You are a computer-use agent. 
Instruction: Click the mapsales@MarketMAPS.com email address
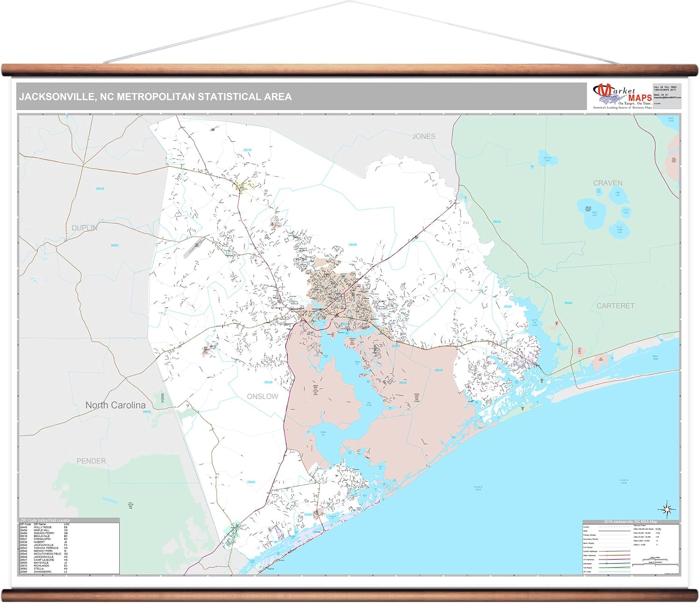click(x=667, y=97)
